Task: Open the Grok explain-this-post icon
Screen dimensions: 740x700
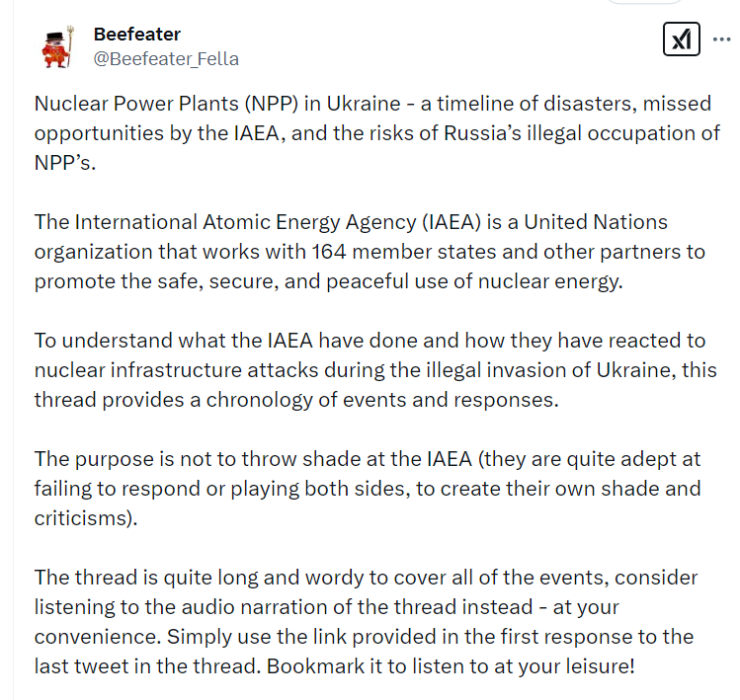Action: 681,39
